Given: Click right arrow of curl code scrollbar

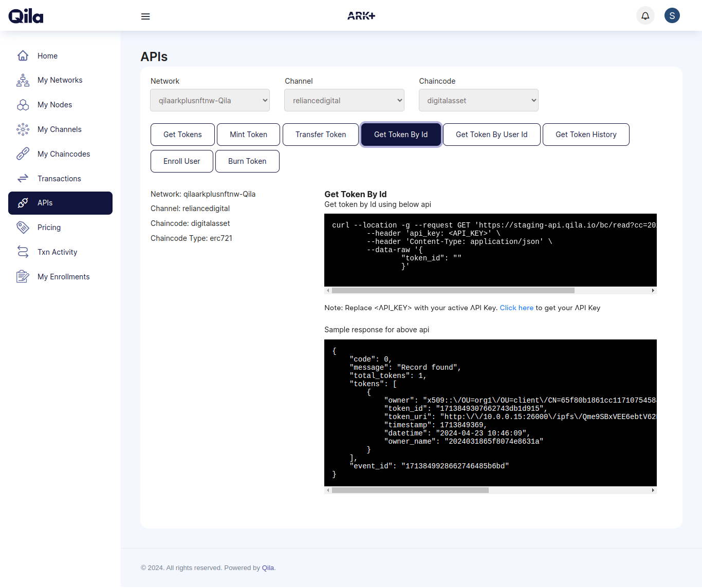Looking at the screenshot, I should pos(653,290).
